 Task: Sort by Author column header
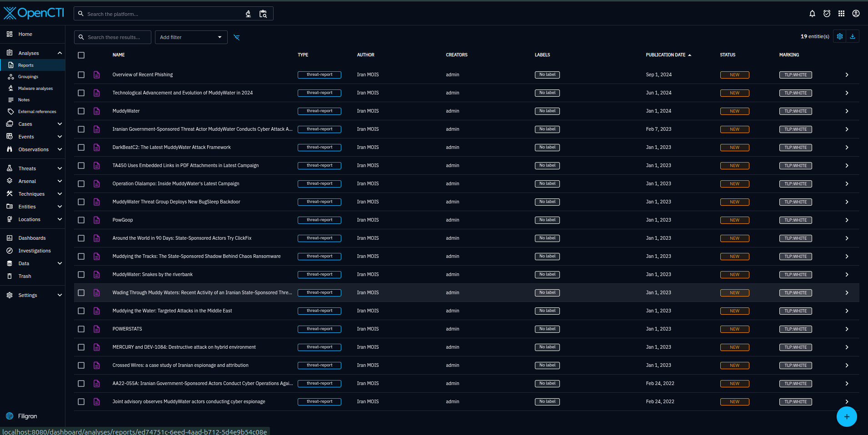pyautogui.click(x=366, y=55)
